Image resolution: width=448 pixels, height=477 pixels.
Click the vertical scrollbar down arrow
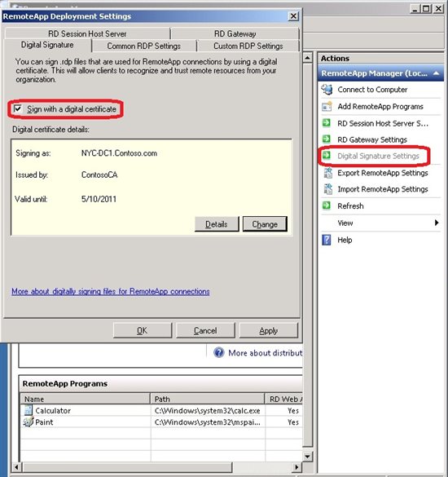pos(308,457)
